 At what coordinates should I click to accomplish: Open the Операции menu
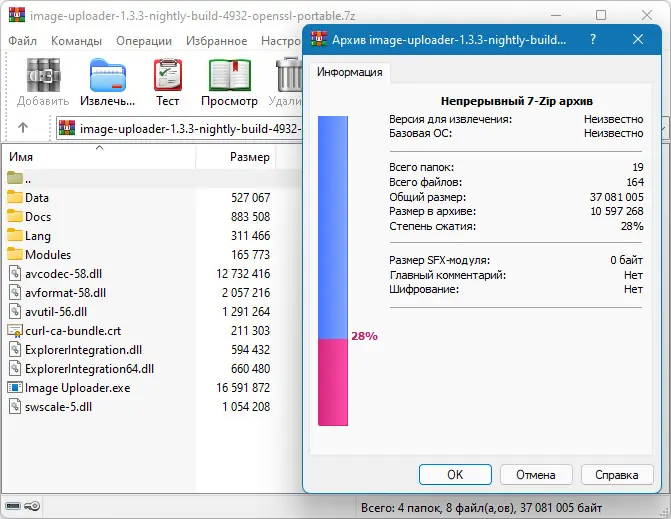pyautogui.click(x=144, y=41)
